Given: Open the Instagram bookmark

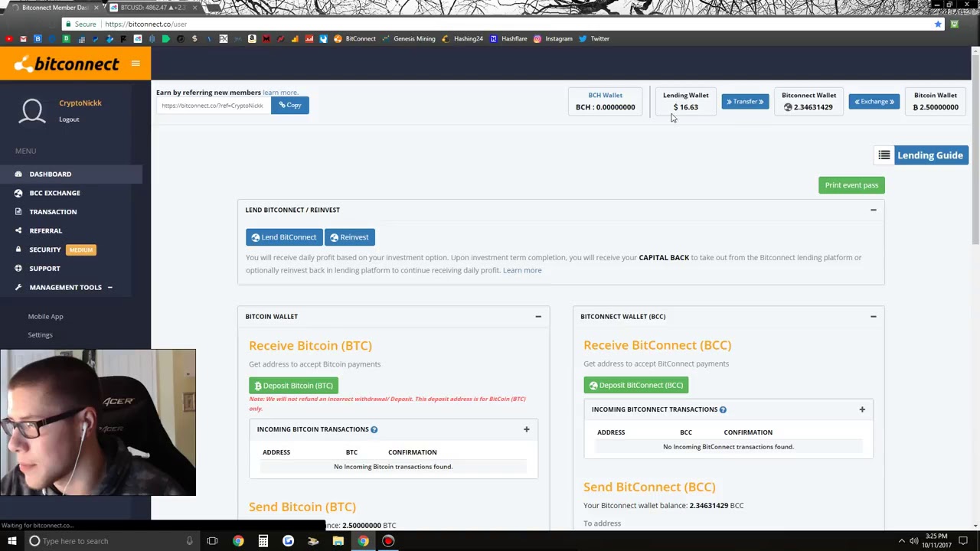Looking at the screenshot, I should (x=553, y=38).
